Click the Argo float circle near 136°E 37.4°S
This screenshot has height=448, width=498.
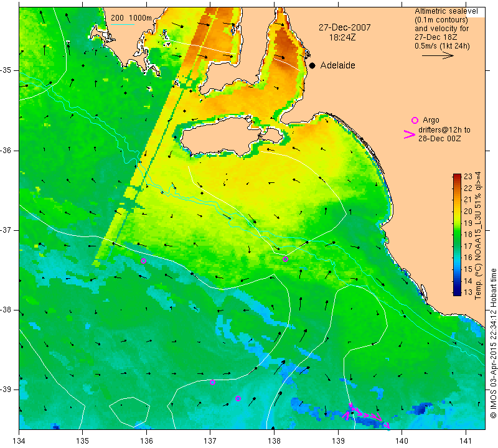[143, 261]
